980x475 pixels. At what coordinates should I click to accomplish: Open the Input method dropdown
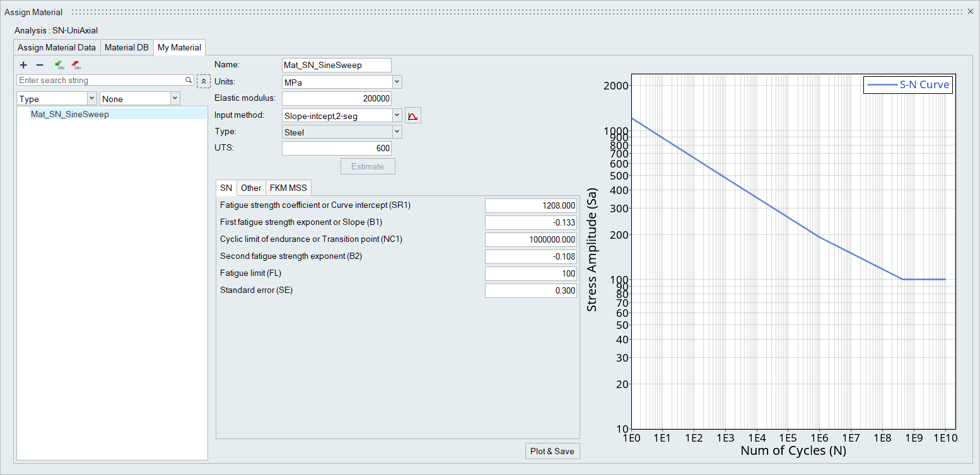[397, 115]
